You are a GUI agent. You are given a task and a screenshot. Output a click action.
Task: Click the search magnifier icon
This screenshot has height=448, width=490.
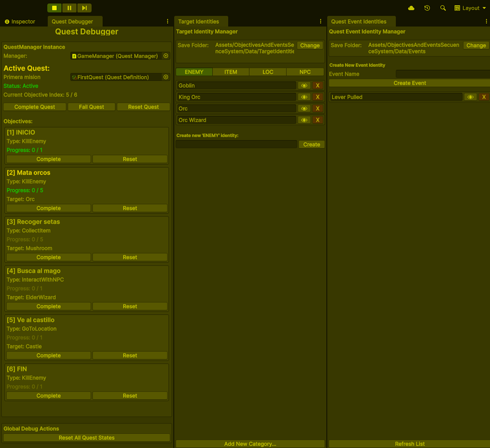443,8
